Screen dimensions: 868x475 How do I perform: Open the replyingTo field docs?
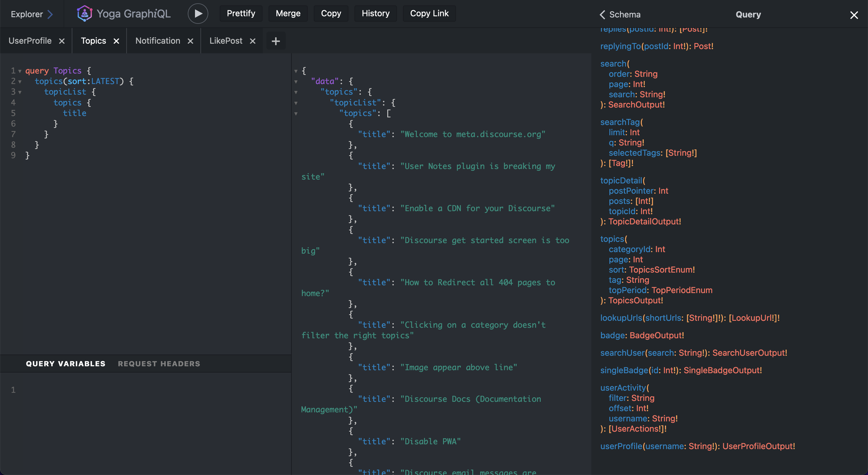pos(620,46)
